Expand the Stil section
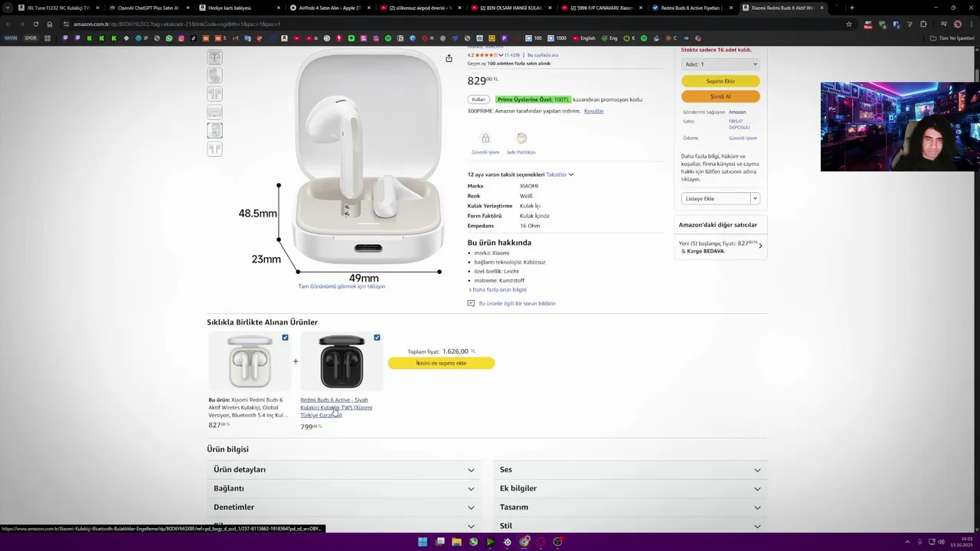The width and height of the screenshot is (980, 551). point(630,526)
